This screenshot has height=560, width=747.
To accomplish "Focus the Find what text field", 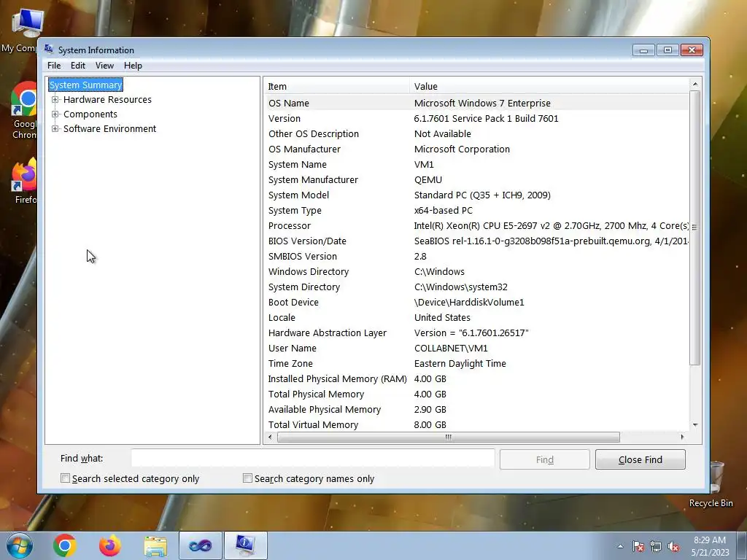I will click(x=313, y=458).
